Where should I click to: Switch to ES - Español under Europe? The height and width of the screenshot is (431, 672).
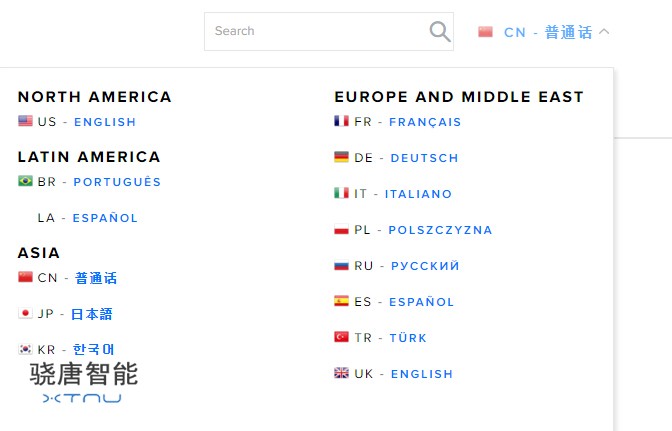pyautogui.click(x=421, y=302)
